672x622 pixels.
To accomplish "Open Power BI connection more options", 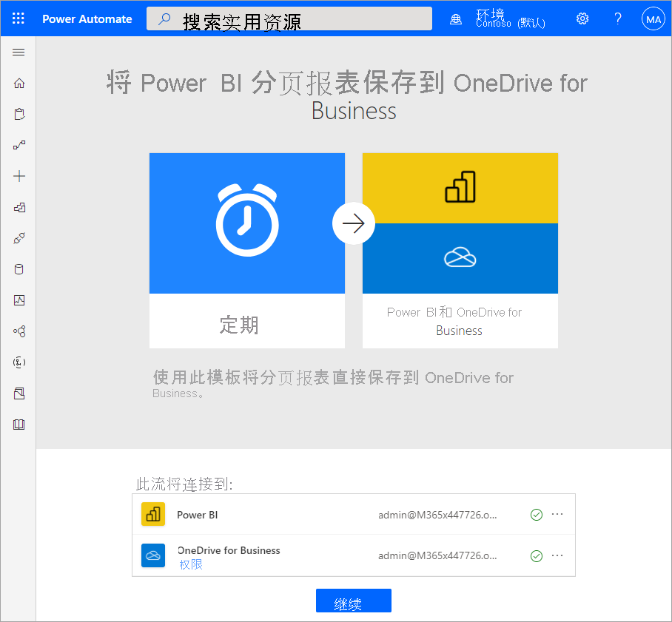I will (x=557, y=514).
